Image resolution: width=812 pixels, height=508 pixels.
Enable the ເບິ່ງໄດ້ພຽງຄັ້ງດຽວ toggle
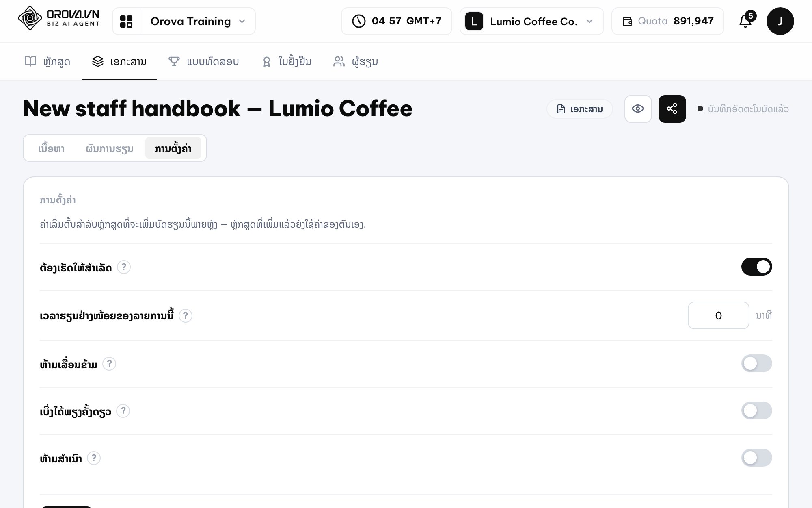(x=756, y=410)
